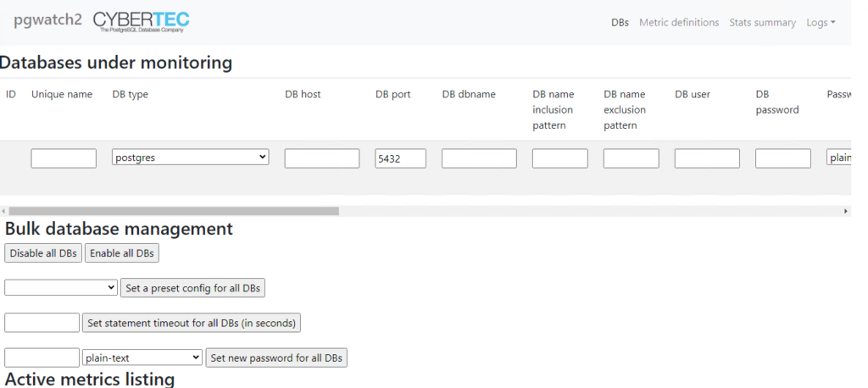Click Set a preset config for all DBs

click(x=192, y=288)
